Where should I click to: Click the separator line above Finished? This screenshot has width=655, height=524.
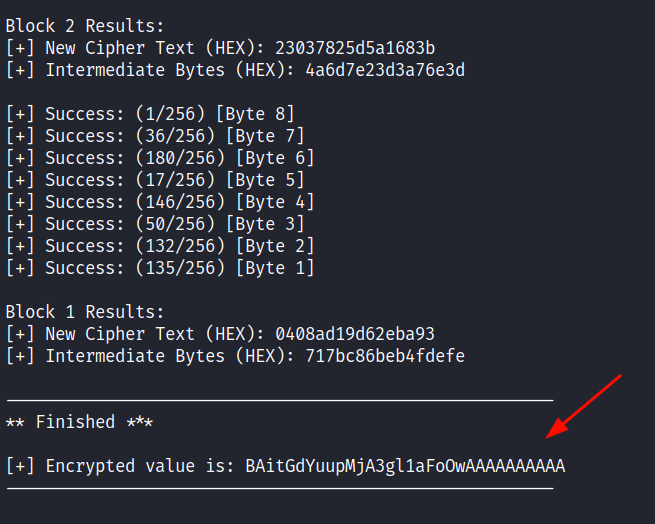click(x=280, y=400)
